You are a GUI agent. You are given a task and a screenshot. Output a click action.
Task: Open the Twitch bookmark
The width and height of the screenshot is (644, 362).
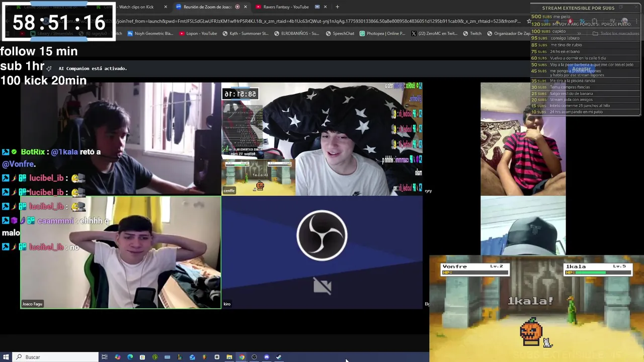click(472, 34)
